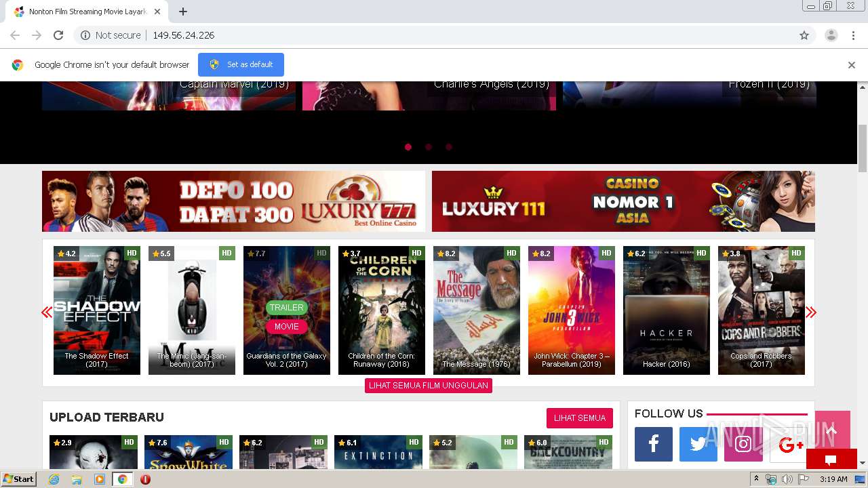Open John Wick: Chapter 3 poster
This screenshot has height=488, width=868.
572,310
